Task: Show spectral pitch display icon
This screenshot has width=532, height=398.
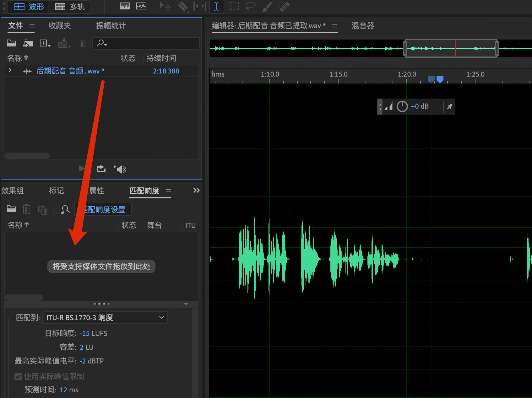Action: click(x=141, y=6)
